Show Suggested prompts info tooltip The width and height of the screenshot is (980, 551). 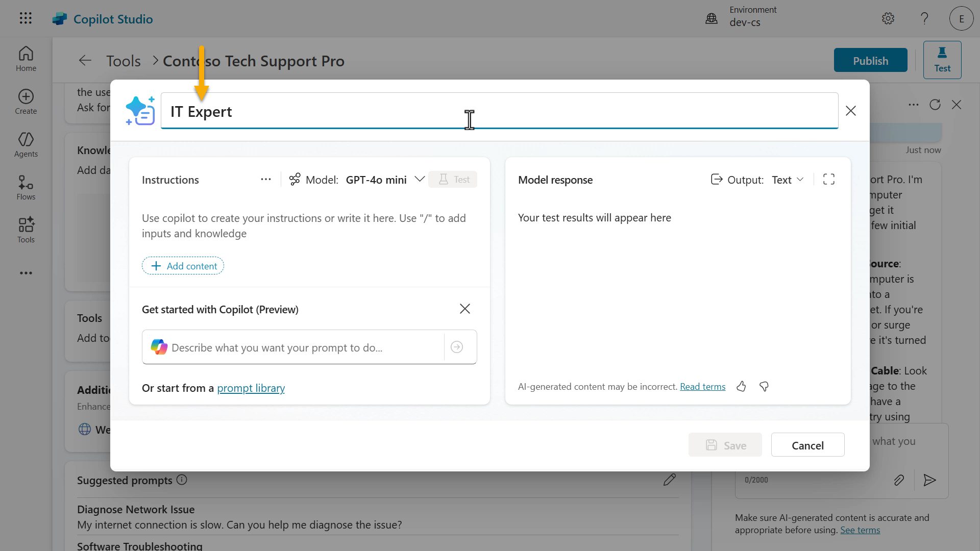coord(182,480)
